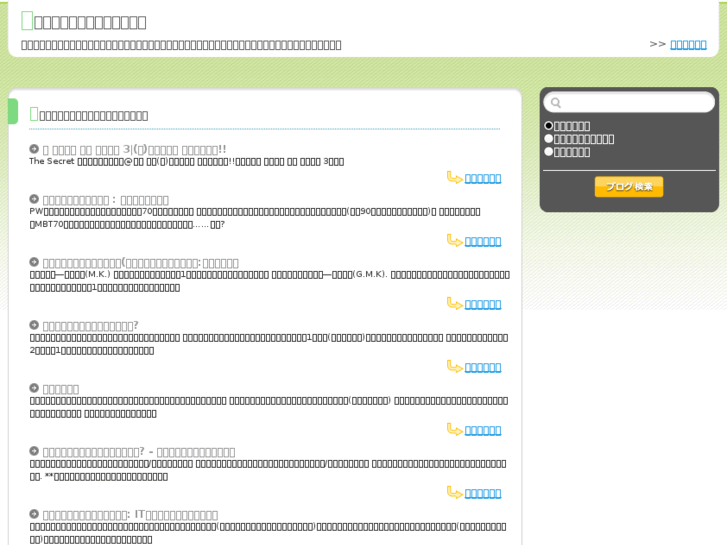
Task: Click the bullet icon of the MBT70 entry
Action: pyautogui.click(x=34, y=199)
